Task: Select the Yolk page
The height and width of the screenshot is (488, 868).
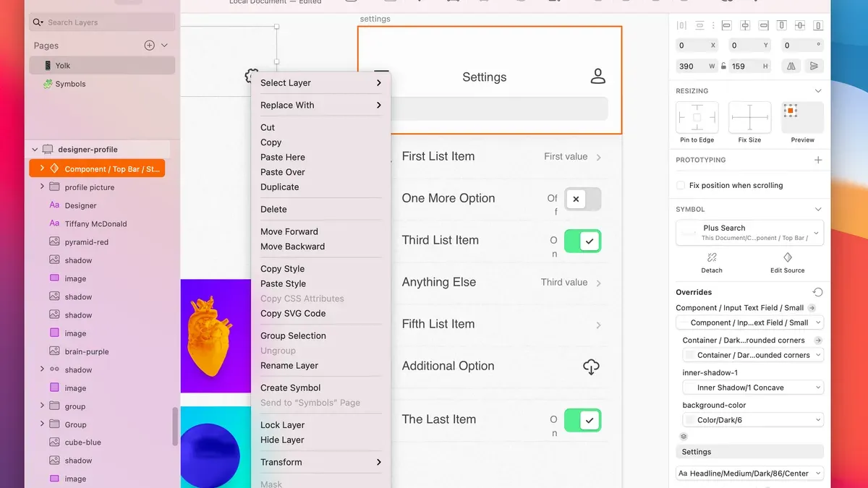Action: (x=102, y=65)
